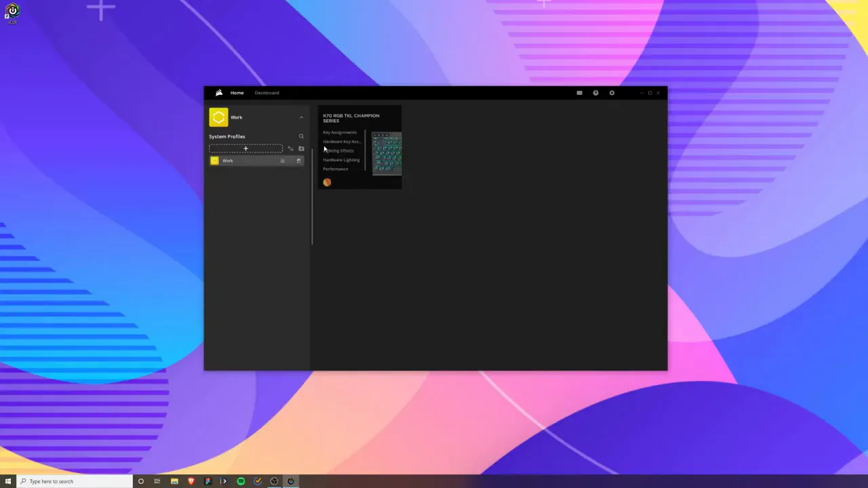
Task: Click the import/export profiles icon
Action: click(x=290, y=148)
